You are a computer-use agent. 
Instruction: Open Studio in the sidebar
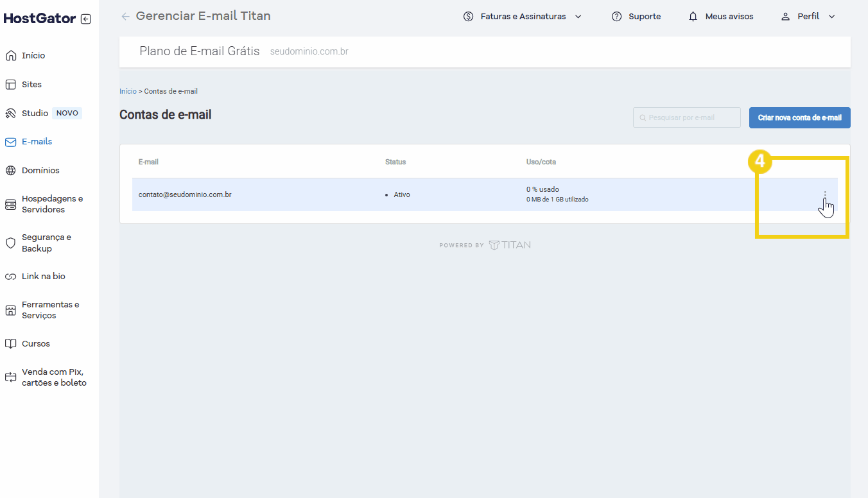(35, 113)
